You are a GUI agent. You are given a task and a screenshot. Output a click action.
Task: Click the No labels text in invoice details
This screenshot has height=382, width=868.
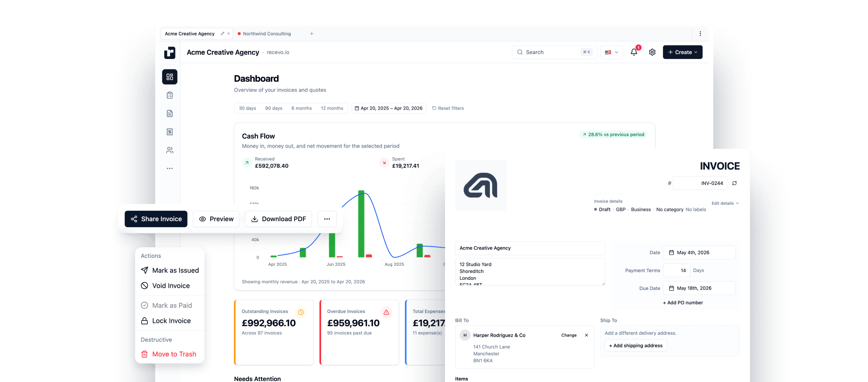coord(696,209)
